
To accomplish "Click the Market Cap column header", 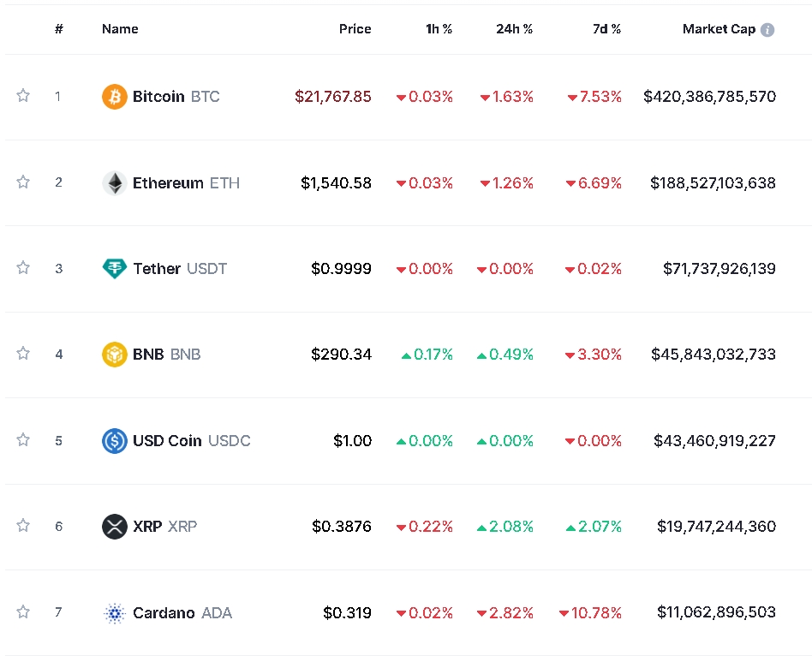I will tap(719, 29).
